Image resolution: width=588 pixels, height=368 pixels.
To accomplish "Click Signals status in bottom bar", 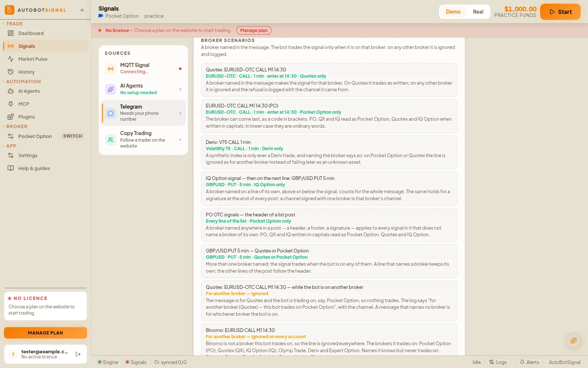I will click(136, 362).
